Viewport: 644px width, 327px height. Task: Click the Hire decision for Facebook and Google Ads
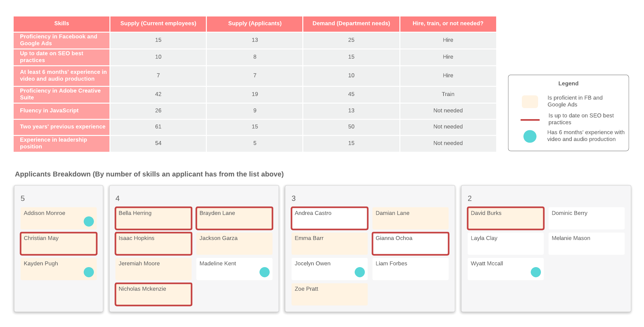[x=448, y=40]
